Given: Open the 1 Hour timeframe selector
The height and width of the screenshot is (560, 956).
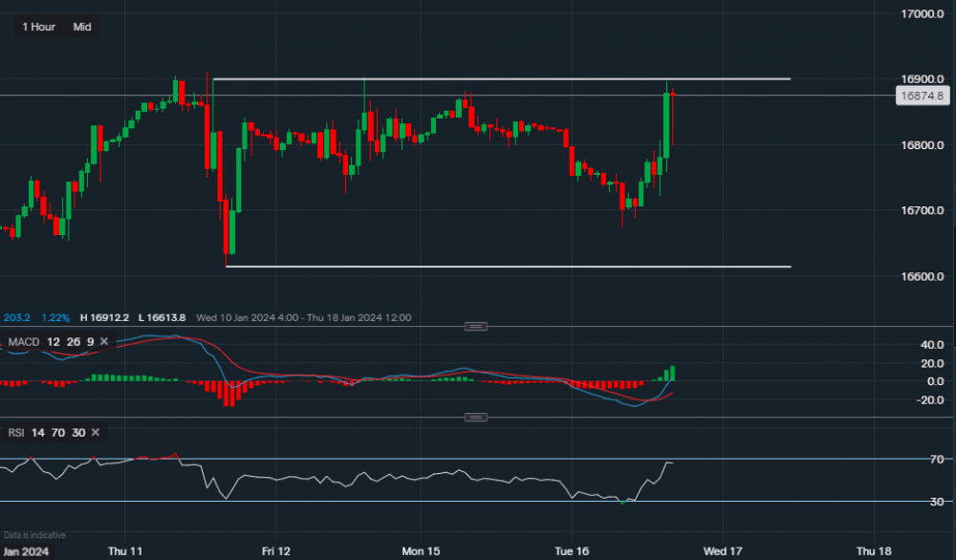Looking at the screenshot, I should [38, 27].
